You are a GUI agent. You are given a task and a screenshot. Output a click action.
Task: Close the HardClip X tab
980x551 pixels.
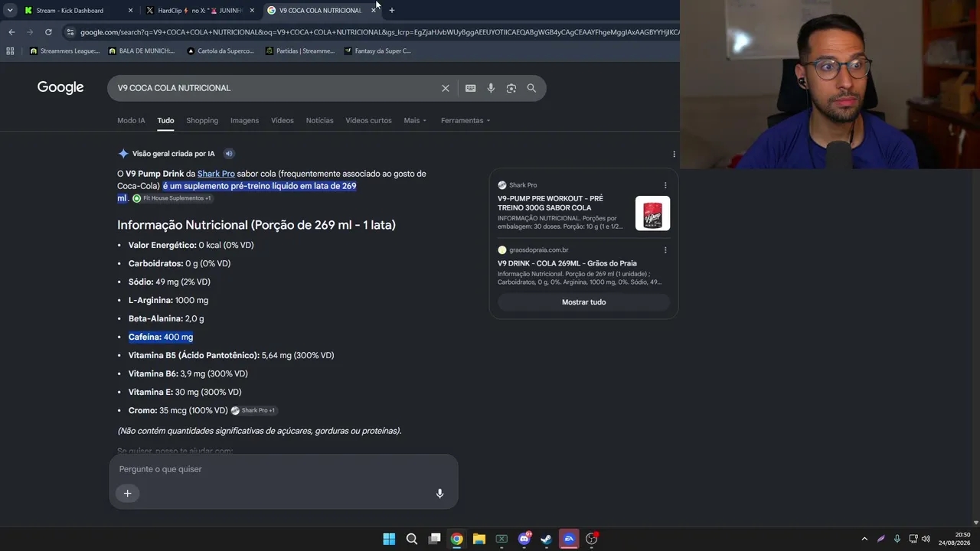pos(252,11)
